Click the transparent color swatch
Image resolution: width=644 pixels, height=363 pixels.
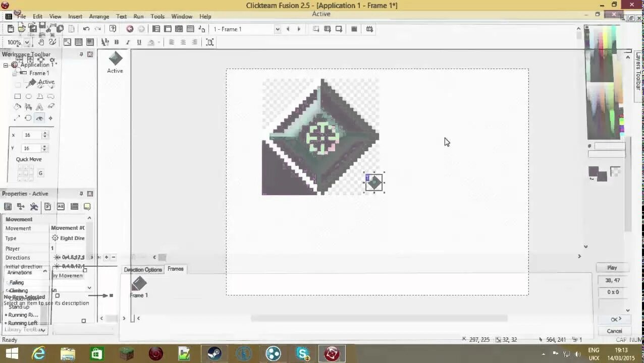tap(615, 172)
